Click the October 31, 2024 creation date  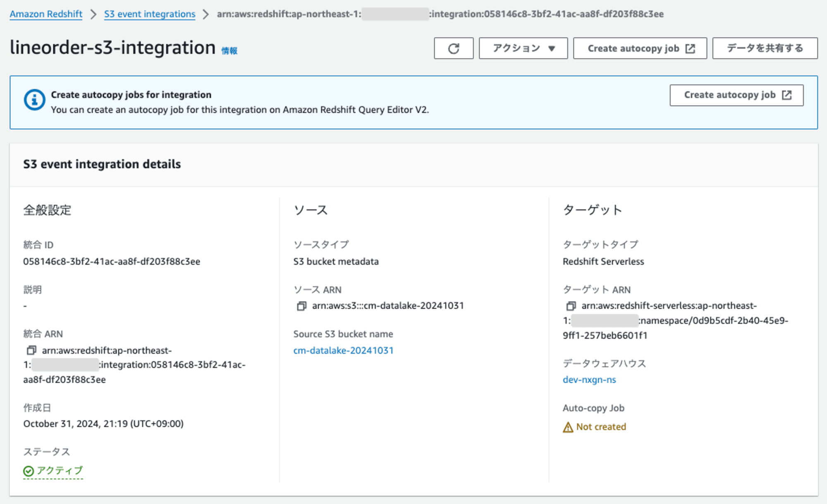(x=103, y=424)
